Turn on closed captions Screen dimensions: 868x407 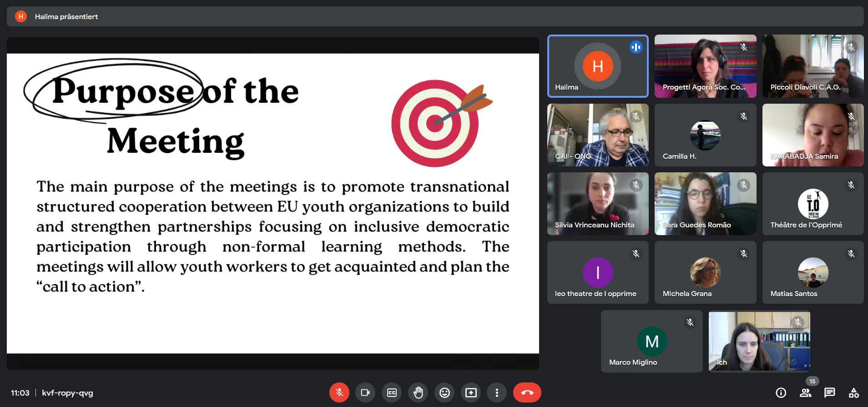(x=392, y=392)
